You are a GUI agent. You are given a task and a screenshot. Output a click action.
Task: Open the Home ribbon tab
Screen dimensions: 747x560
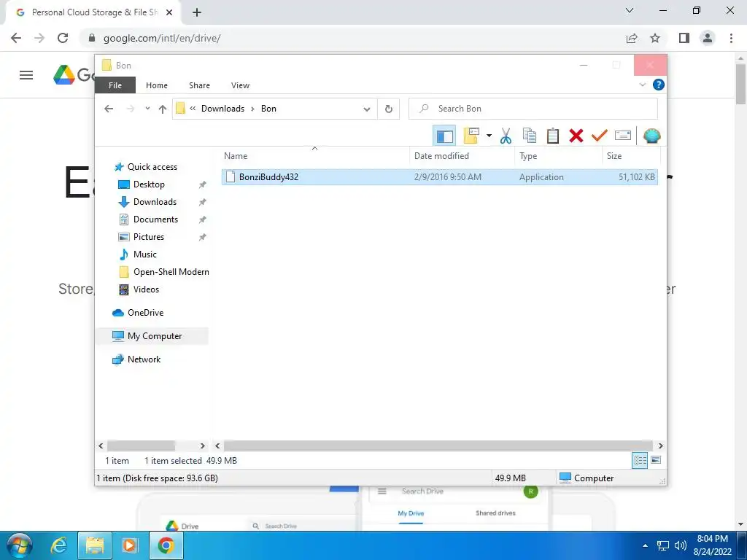(157, 85)
